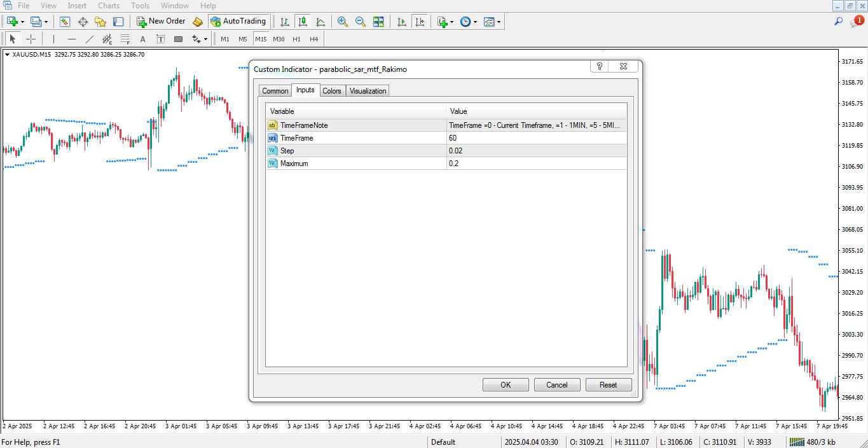Select the Crosshair cursor tool
The width and height of the screenshot is (868, 448).
(31, 39)
